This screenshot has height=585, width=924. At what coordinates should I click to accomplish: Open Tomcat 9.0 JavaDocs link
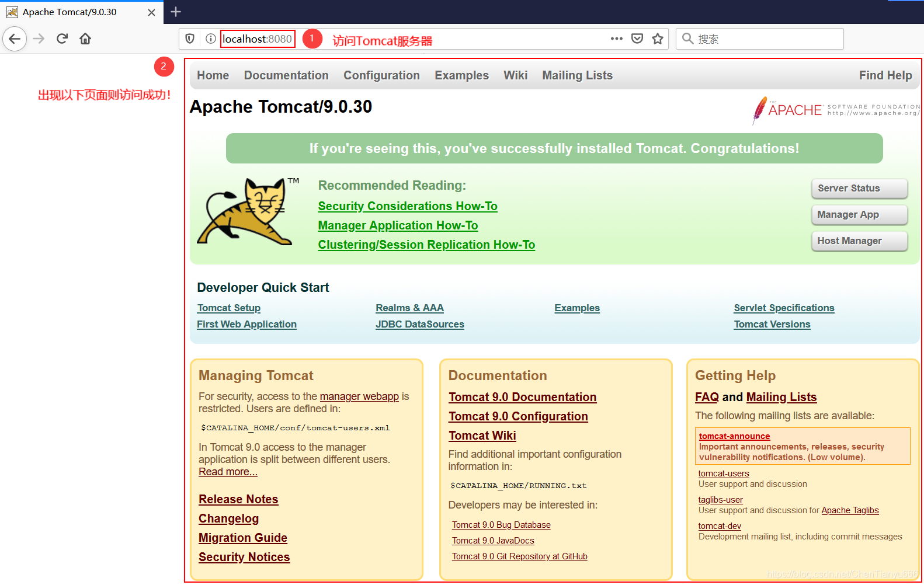point(493,541)
